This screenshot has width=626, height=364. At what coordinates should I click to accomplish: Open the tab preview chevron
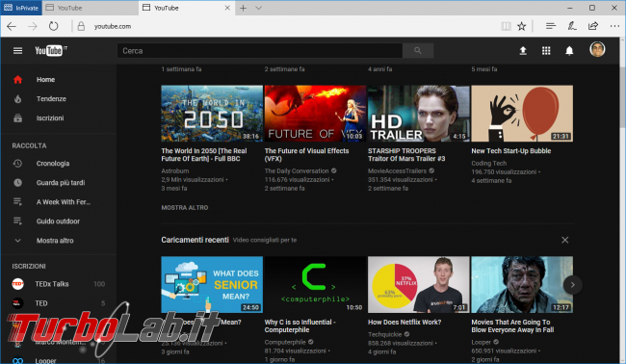click(x=258, y=8)
